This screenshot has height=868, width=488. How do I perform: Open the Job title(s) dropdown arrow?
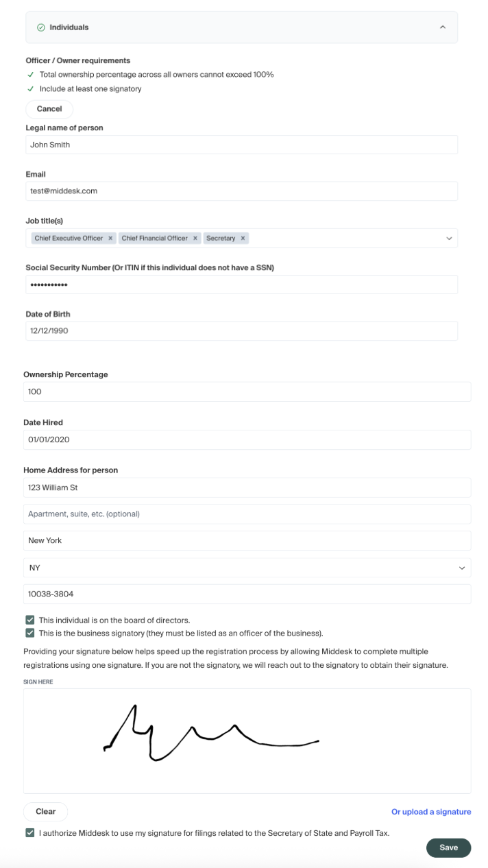[449, 239]
